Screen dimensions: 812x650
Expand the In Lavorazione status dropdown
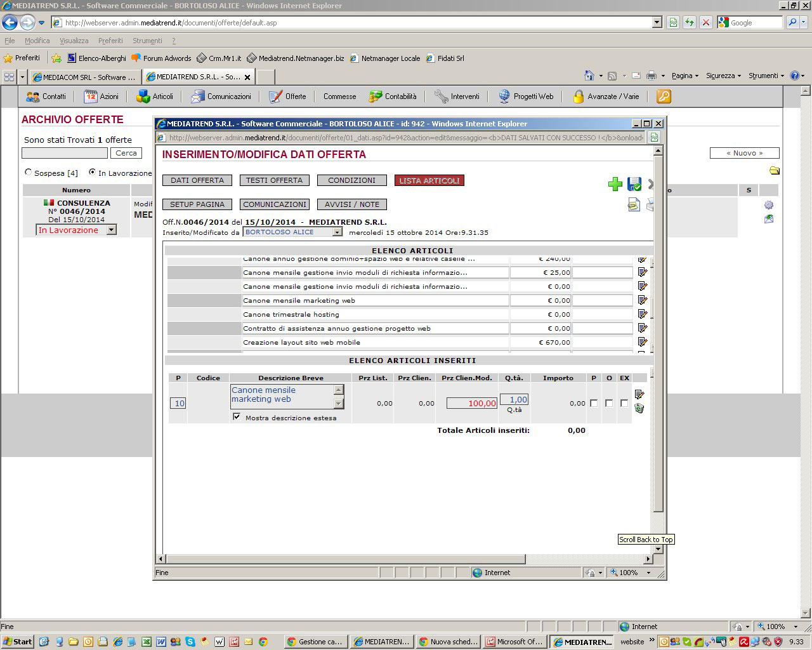pos(111,230)
